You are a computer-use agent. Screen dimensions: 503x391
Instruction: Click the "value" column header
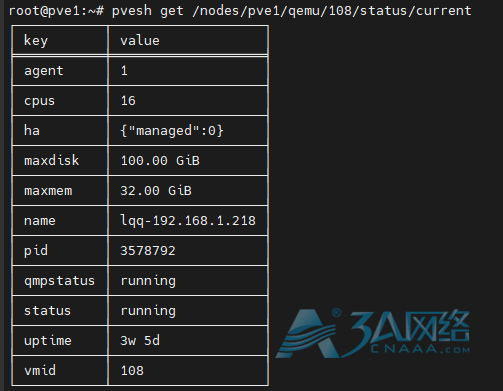[x=140, y=41]
